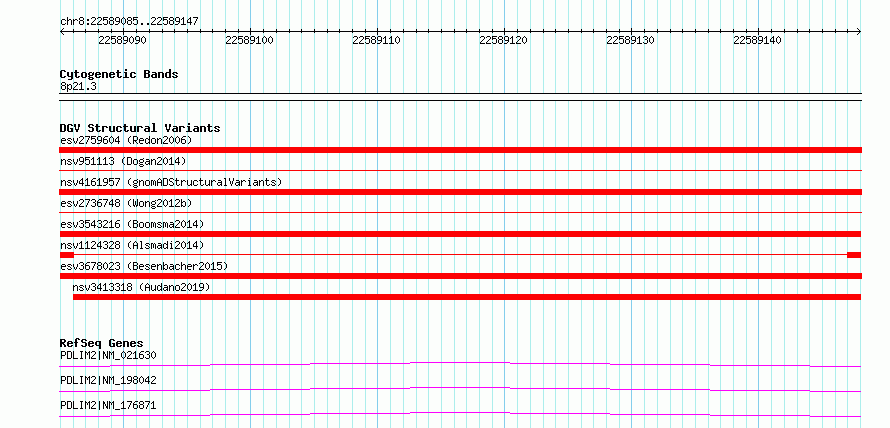Viewport: 890px width, 428px height.
Task: Select the nsv951113 (Dogan2014) variant label
Action: pyautogui.click(x=123, y=161)
